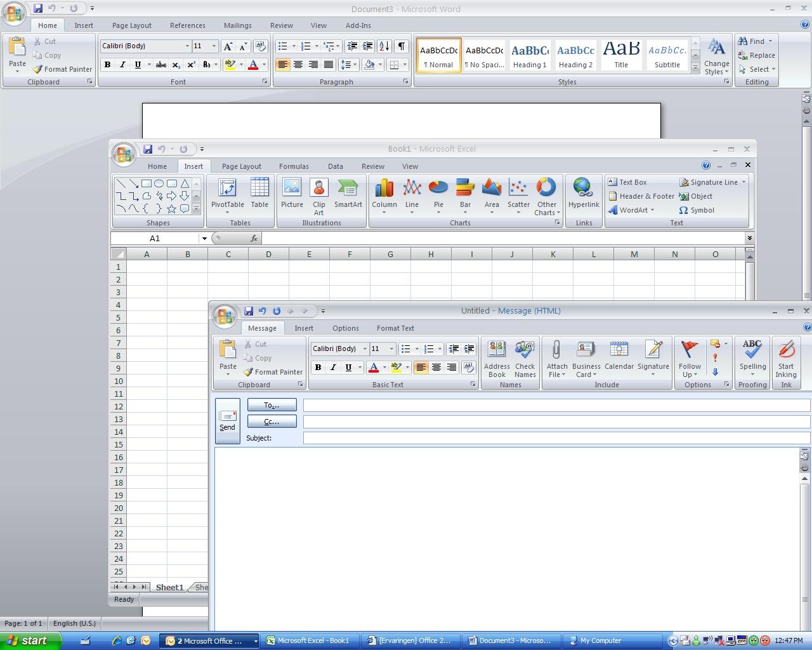The height and width of the screenshot is (650, 812).
Task: Click Find in Word Editing group
Action: coord(755,41)
